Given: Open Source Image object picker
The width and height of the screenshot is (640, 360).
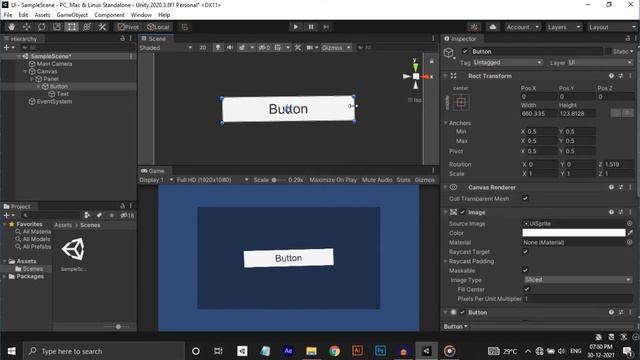Looking at the screenshot, I should (x=629, y=224).
